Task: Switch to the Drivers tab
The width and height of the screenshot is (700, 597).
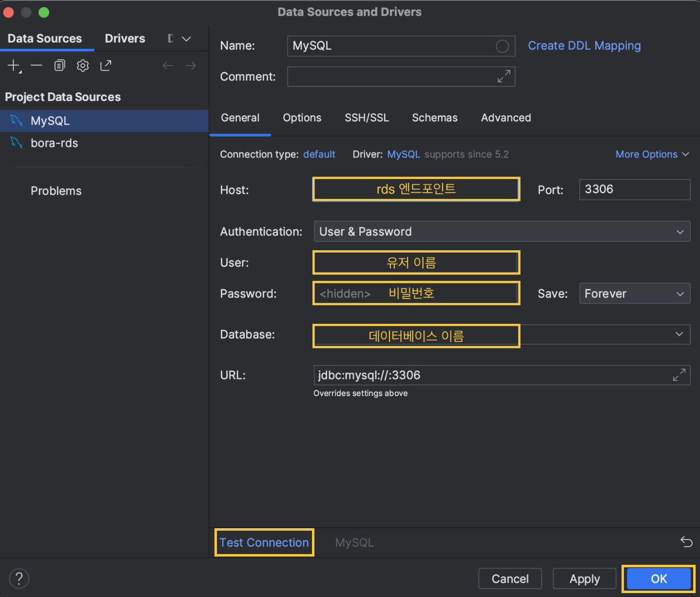Action: tap(125, 39)
